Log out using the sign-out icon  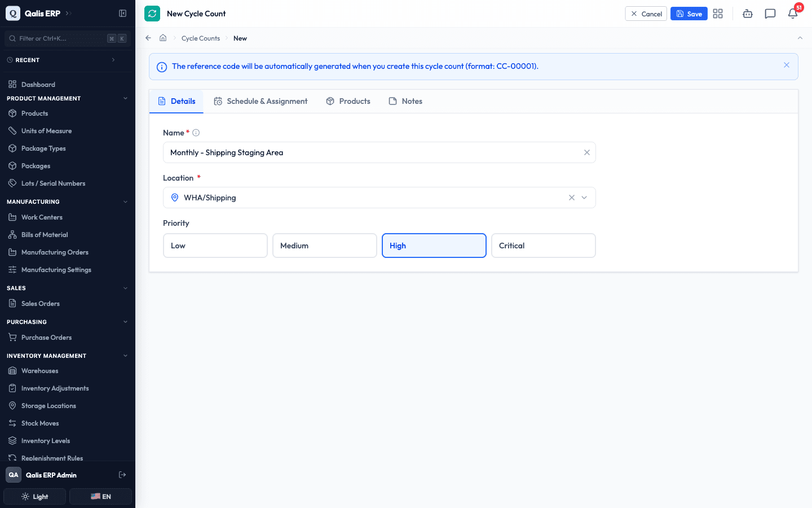click(122, 475)
